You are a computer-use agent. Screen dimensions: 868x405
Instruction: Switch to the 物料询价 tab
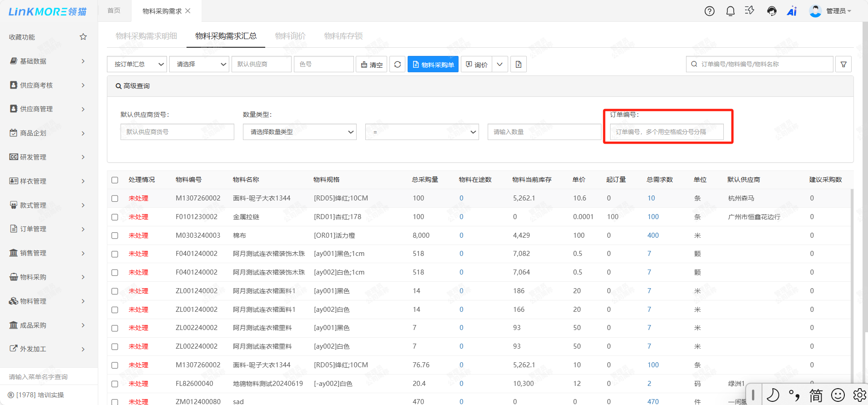290,36
